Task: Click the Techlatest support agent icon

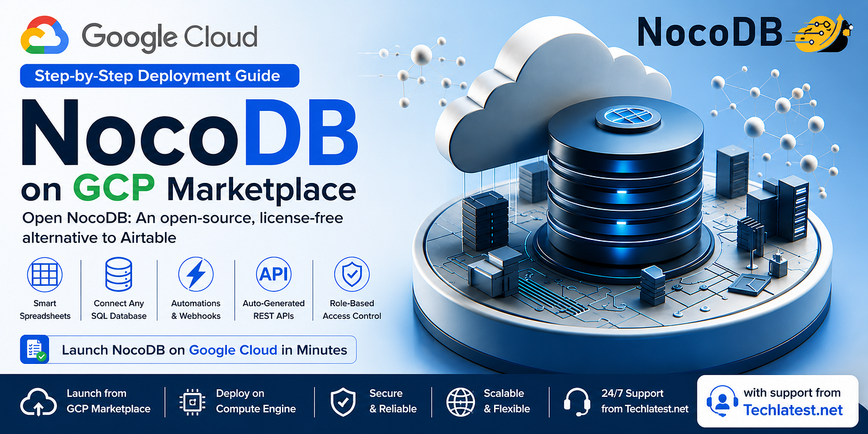Action: pos(722,402)
